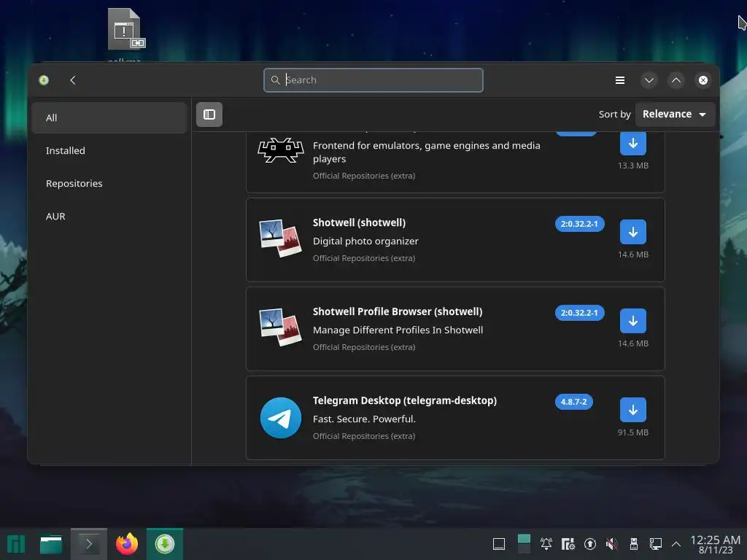747x560 pixels.
Task: Open the network tray icon
Action: coord(656,544)
